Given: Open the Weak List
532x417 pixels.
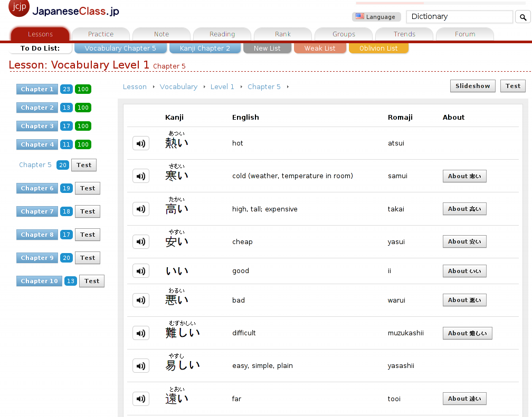Looking at the screenshot, I should 320,49.
